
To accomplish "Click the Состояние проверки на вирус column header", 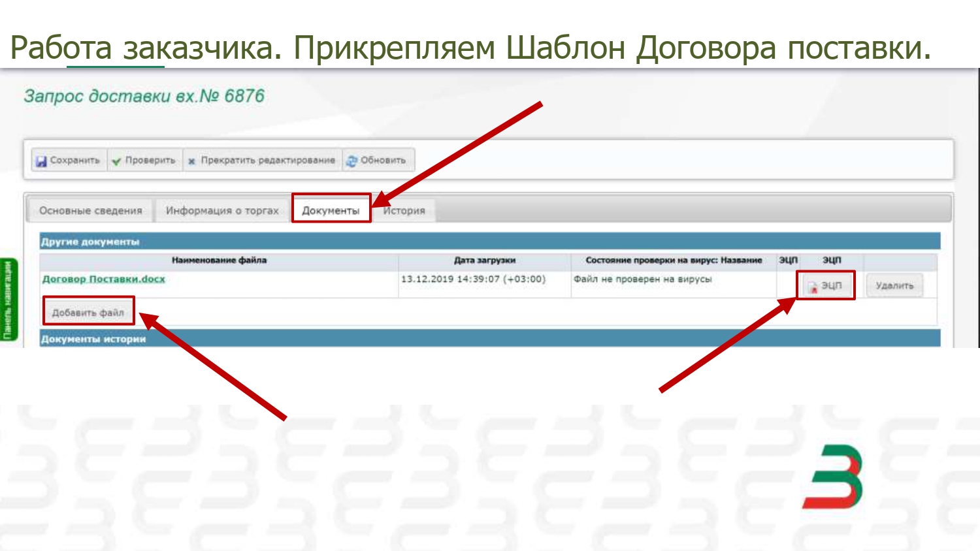I will 673,260.
